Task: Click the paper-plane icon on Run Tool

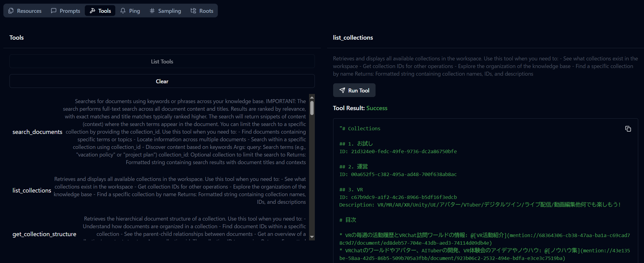Action: (x=342, y=90)
